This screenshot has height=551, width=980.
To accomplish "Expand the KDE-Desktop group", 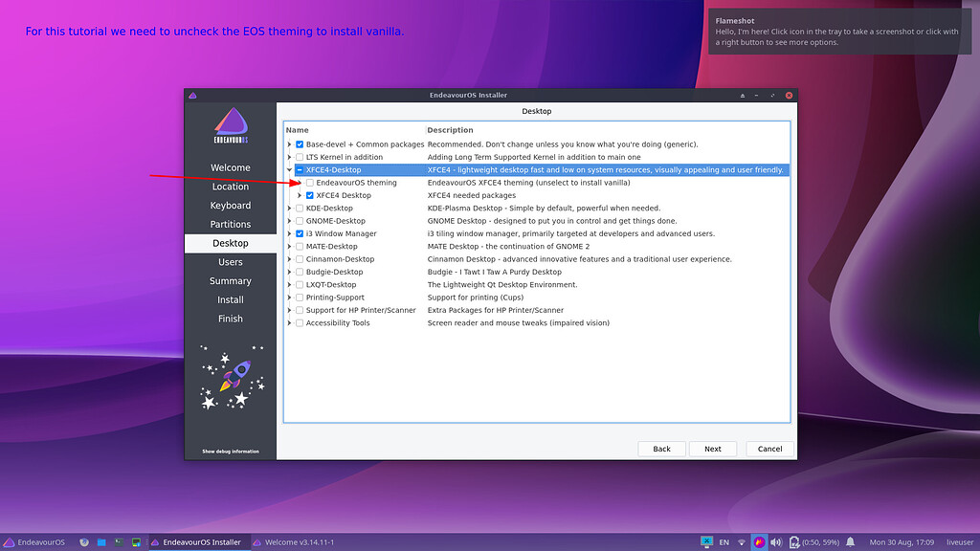I will coord(289,208).
